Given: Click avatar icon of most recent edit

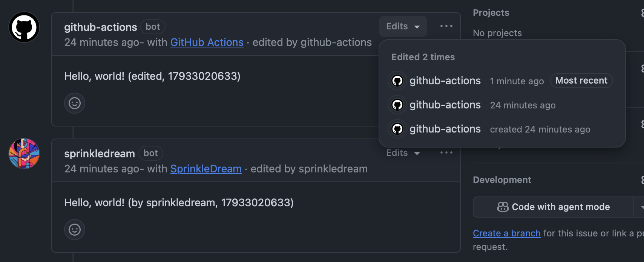Looking at the screenshot, I should [x=397, y=81].
